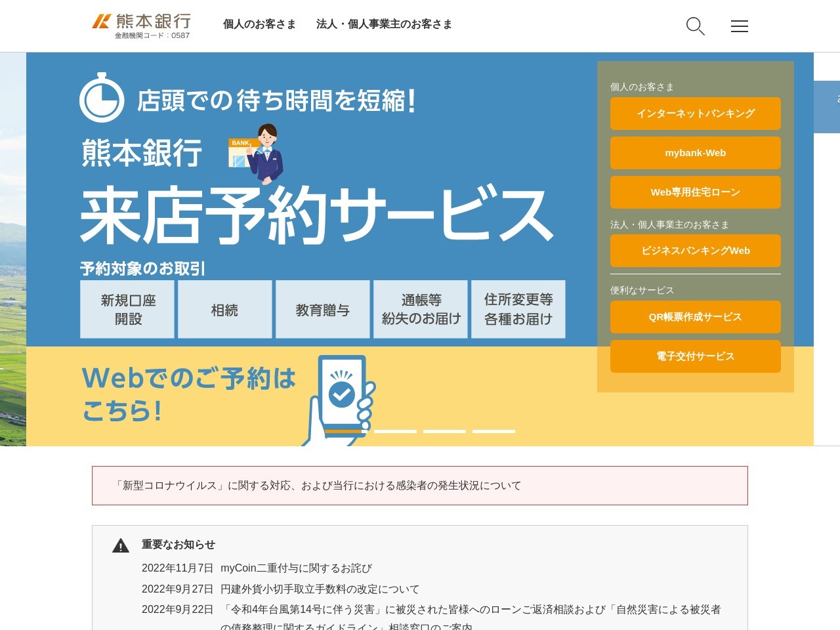Select the second carousel slide indicator
This screenshot has height=630, width=840.
point(395,431)
